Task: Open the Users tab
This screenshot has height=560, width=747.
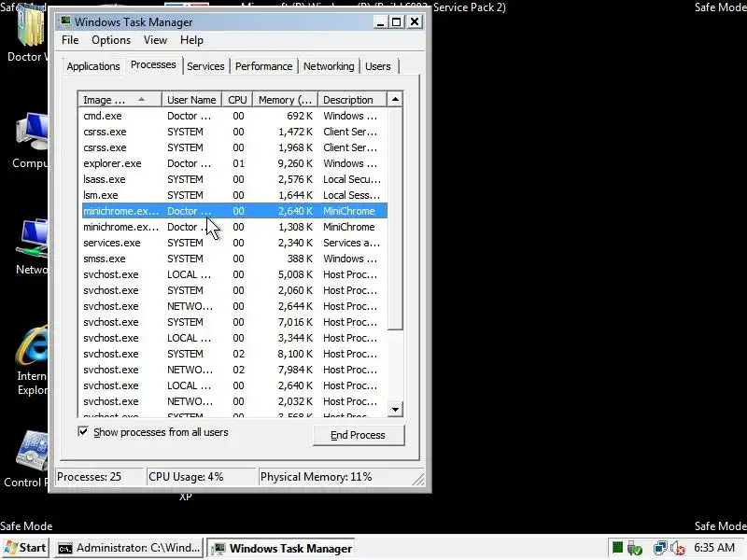Action: point(378,66)
